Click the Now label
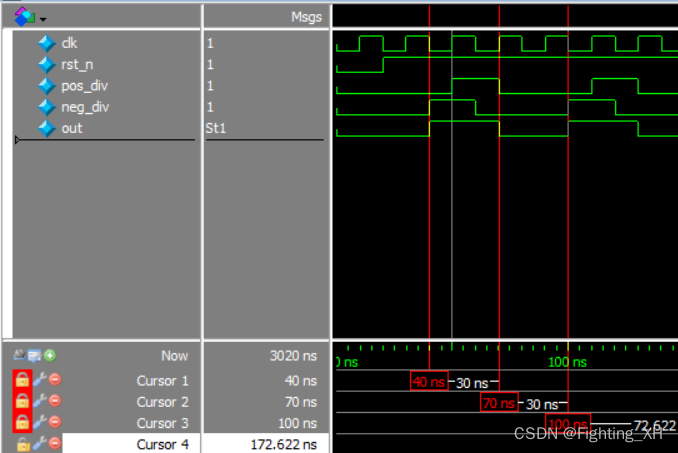Screen dimensions: 678x453 point(174,355)
